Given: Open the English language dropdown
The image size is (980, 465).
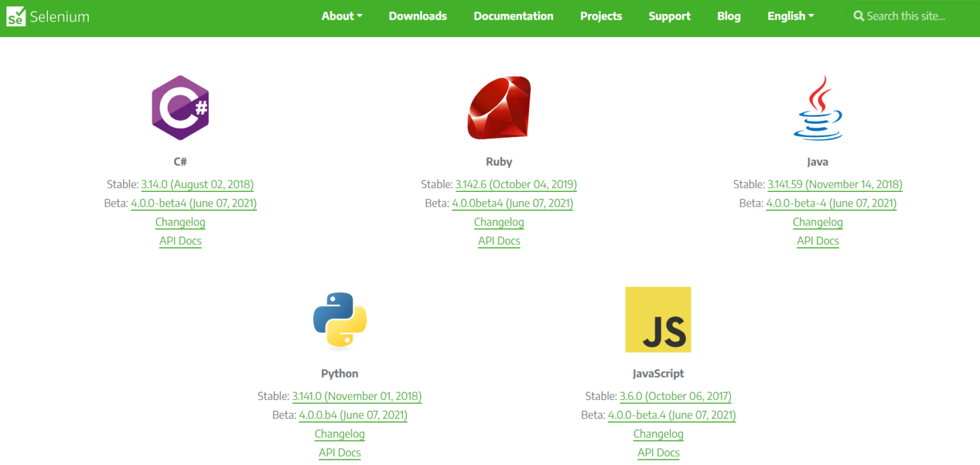Looking at the screenshot, I should pyautogui.click(x=790, y=17).
